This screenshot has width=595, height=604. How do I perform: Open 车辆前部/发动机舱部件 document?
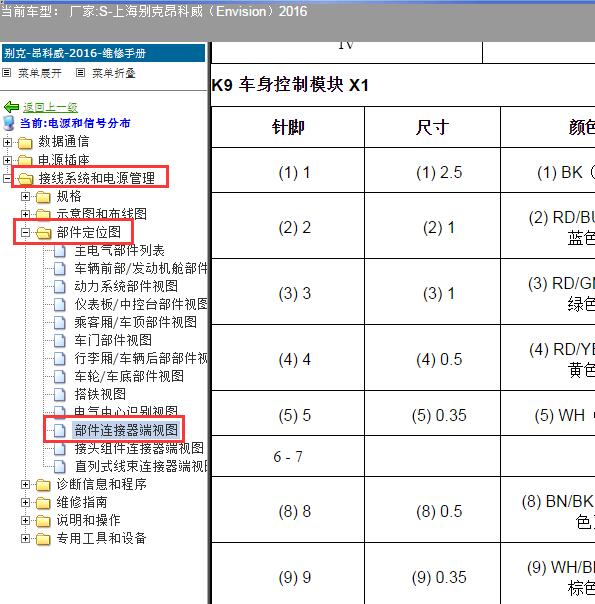coord(141,268)
